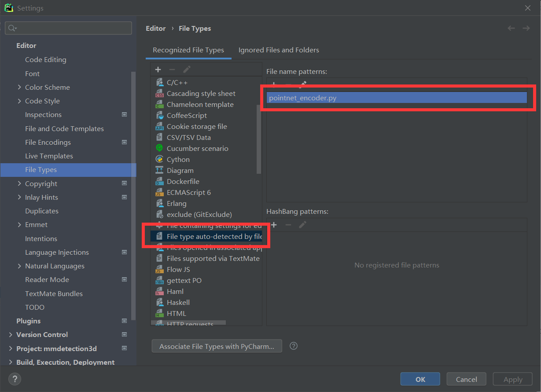The height and width of the screenshot is (392, 541).
Task: Select the HTML file type icon
Action: [x=159, y=313]
